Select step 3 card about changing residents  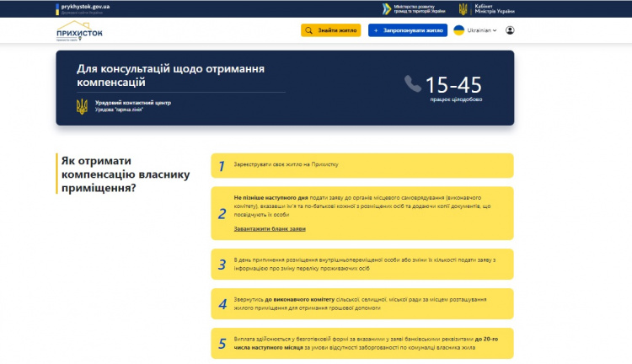click(362, 264)
